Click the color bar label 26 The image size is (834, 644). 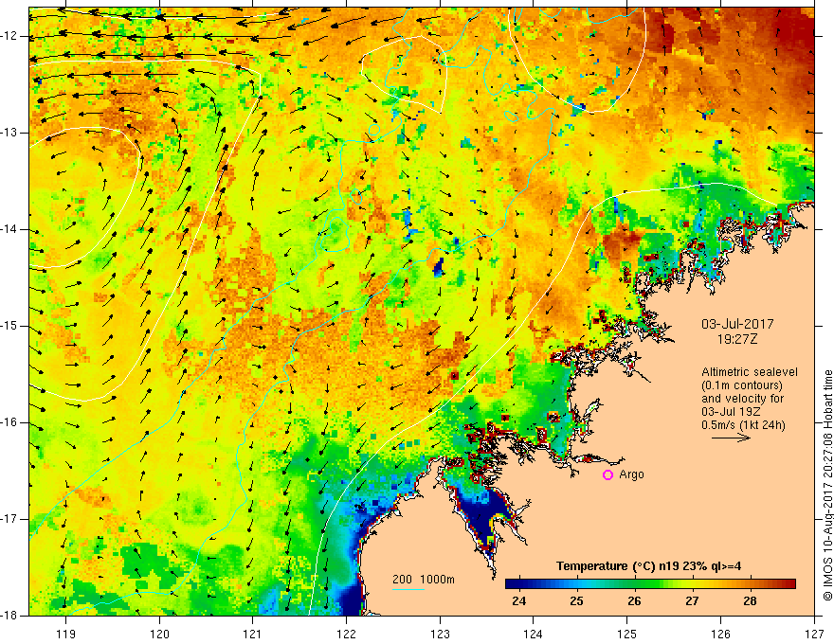coord(634,601)
